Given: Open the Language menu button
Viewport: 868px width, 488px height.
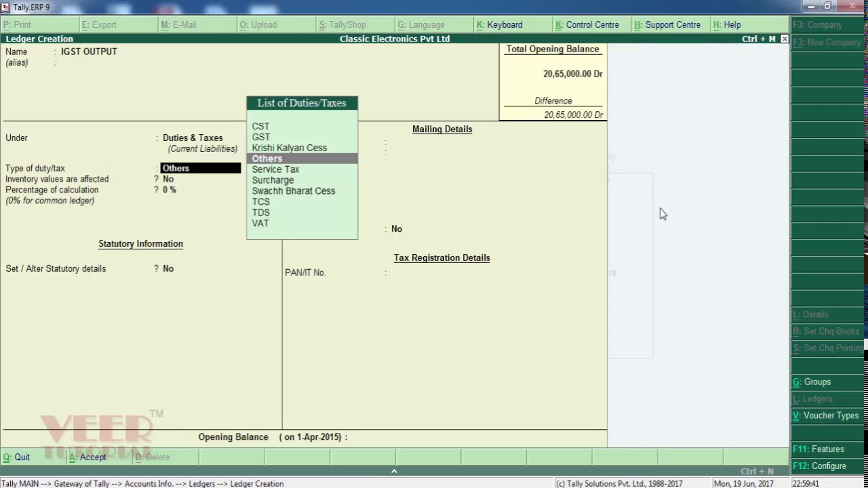Looking at the screenshot, I should [x=434, y=24].
